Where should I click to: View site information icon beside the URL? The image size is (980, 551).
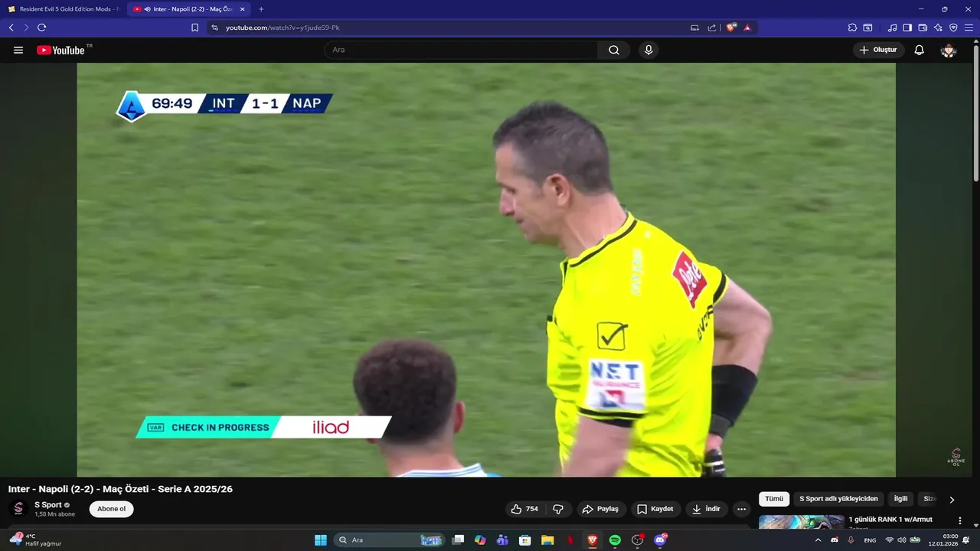[214, 28]
